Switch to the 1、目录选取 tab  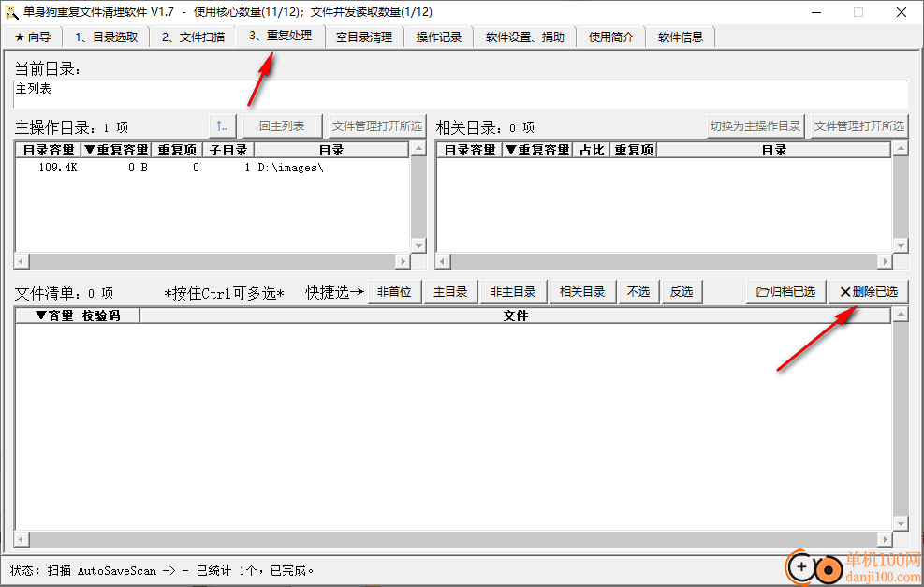click(x=106, y=37)
